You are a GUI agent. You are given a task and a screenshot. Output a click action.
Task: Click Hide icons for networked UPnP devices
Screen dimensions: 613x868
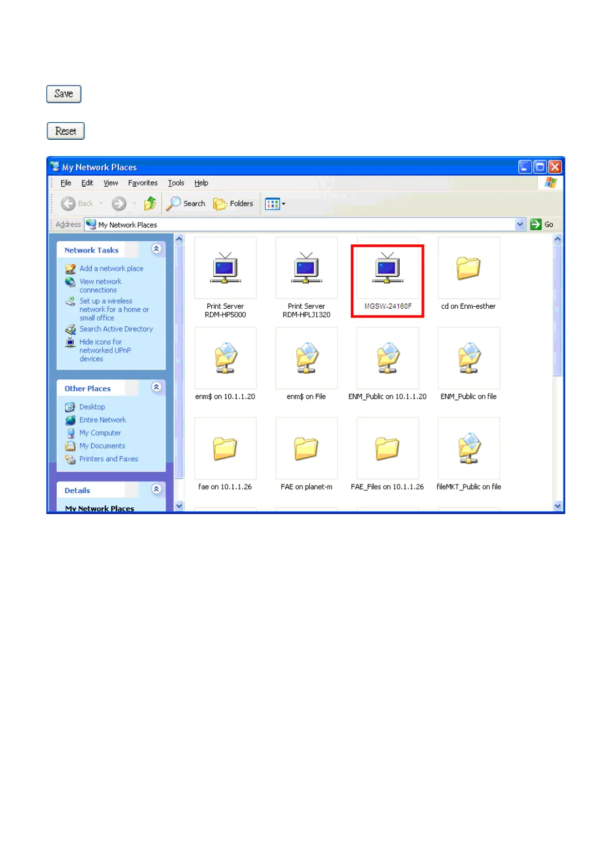pos(105,350)
